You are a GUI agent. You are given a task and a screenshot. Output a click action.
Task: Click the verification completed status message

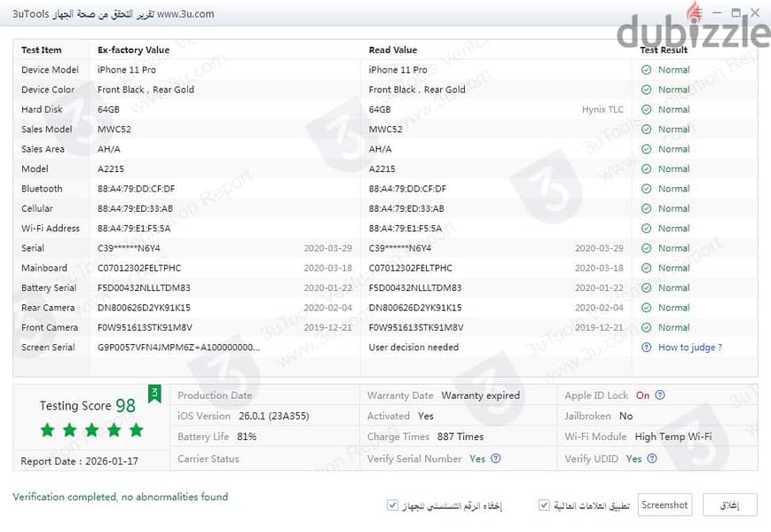tap(121, 497)
